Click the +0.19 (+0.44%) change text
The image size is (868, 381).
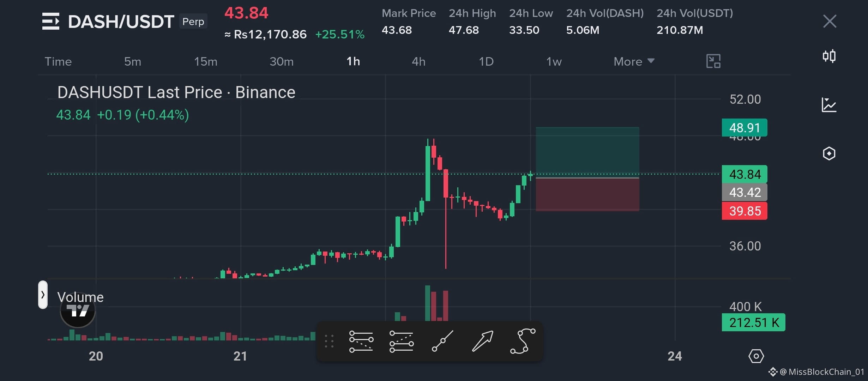143,115
